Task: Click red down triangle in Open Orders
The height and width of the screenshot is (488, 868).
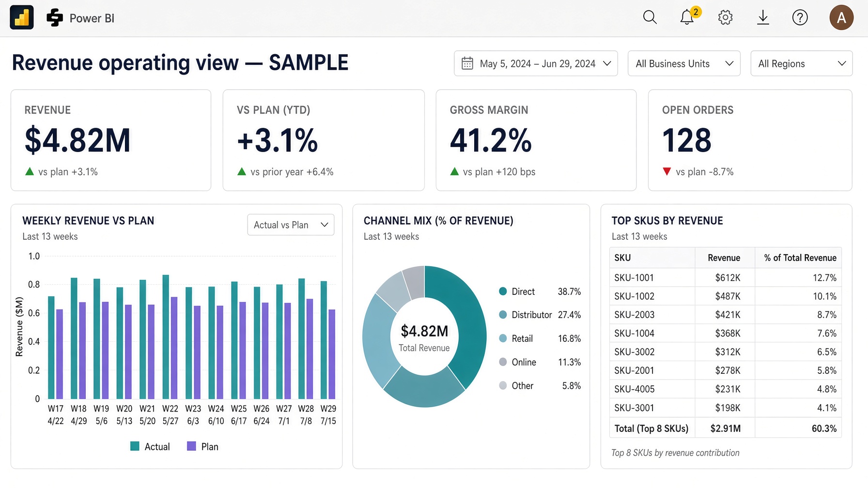Action: [x=667, y=171]
